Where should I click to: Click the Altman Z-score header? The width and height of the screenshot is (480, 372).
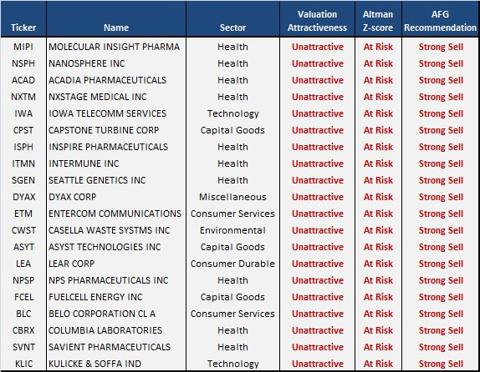[x=378, y=21]
